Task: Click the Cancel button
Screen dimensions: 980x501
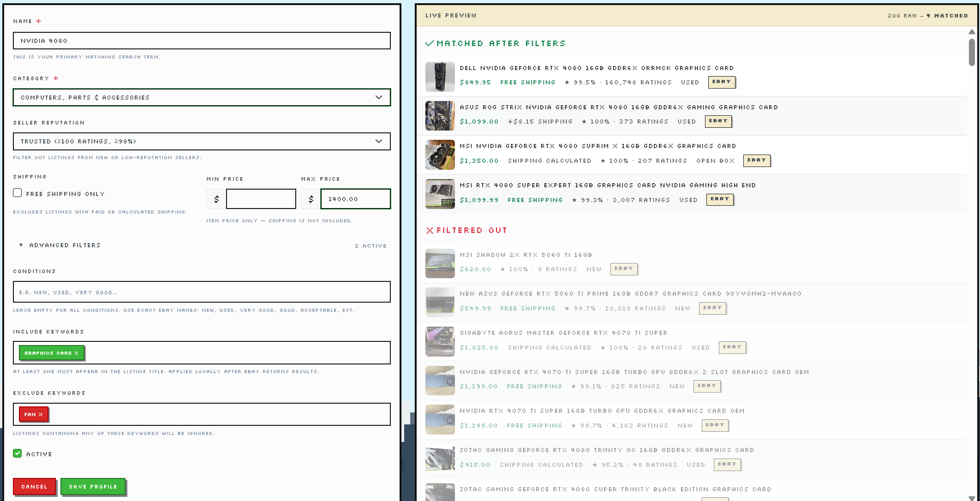Action: click(34, 487)
